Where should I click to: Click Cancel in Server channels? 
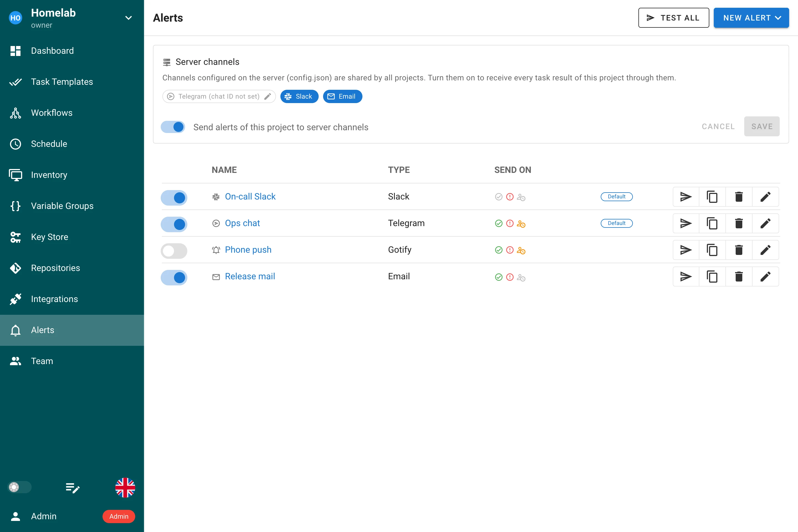(x=718, y=127)
